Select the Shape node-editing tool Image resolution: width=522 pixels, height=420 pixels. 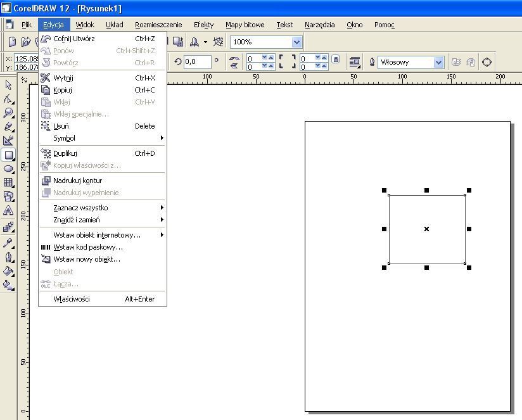8,99
